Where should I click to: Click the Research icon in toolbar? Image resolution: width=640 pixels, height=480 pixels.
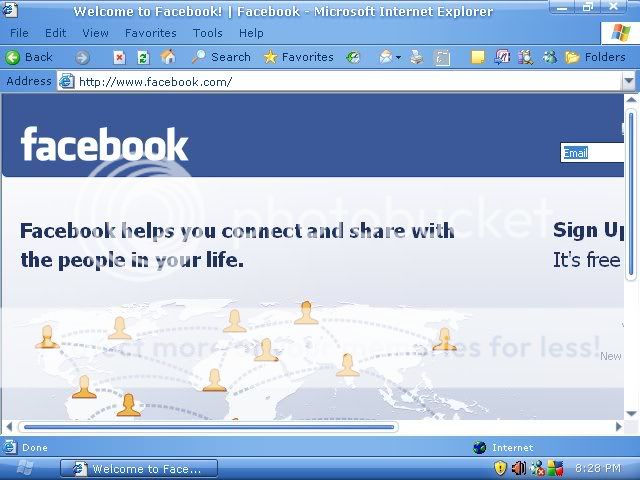[526, 58]
